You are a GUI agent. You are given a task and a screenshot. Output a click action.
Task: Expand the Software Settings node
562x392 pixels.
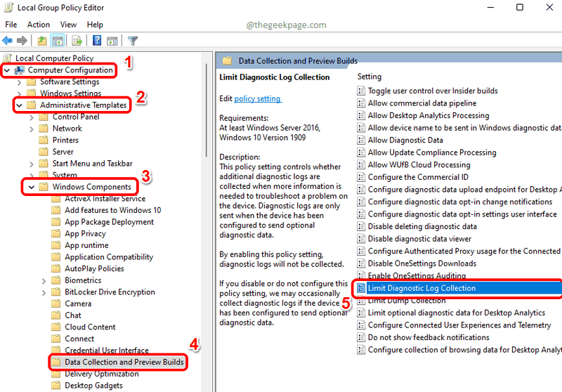[x=20, y=82]
